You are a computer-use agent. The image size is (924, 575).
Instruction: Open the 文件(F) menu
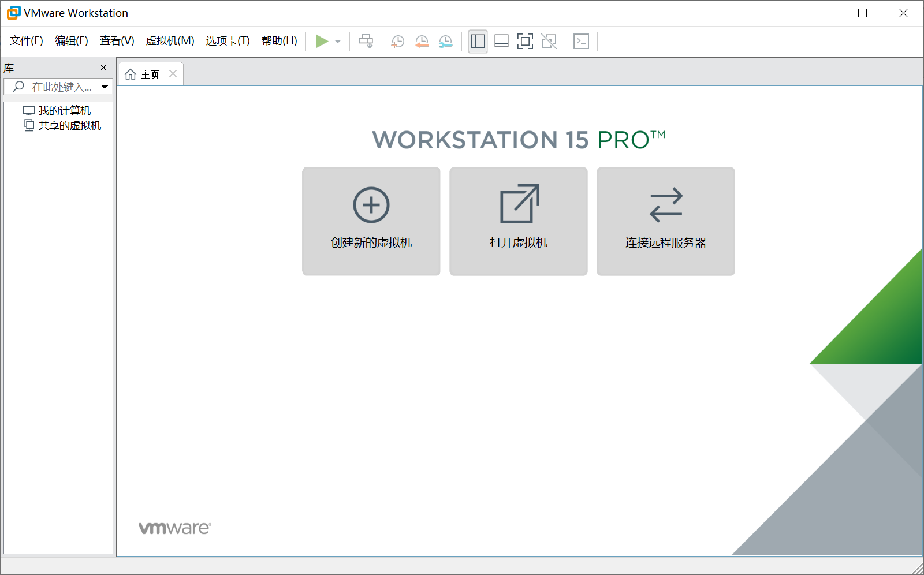pos(27,41)
